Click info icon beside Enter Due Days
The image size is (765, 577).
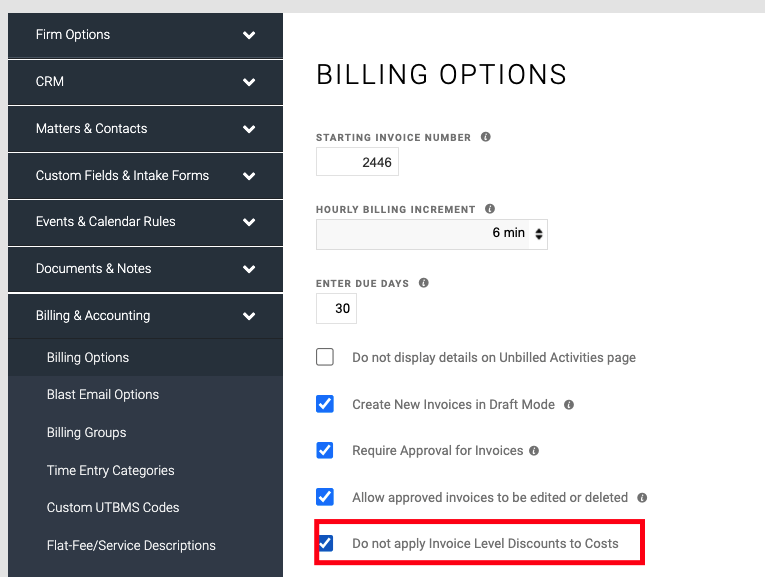tap(423, 283)
